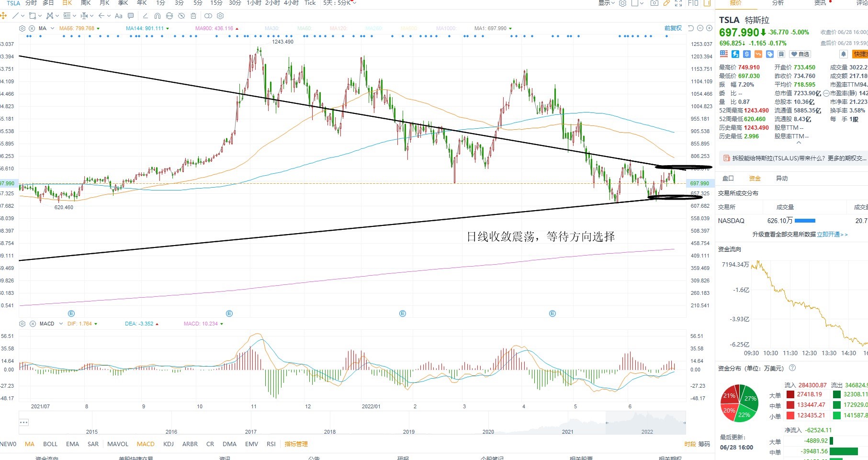868x460 pixels.
Task: Expand MA indicator type dropdown
Action: [52, 28]
